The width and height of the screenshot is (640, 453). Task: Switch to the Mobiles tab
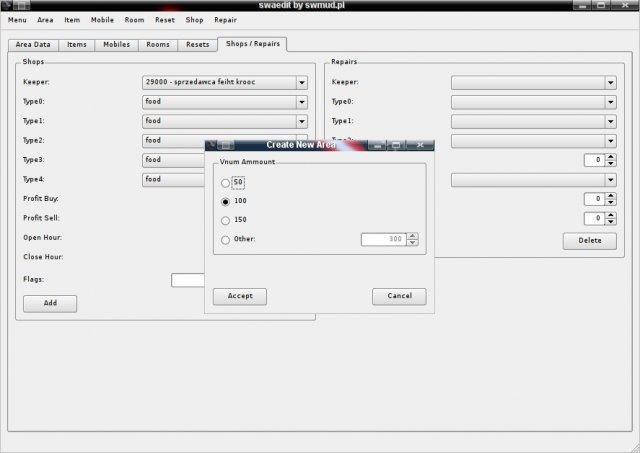[x=116, y=44]
